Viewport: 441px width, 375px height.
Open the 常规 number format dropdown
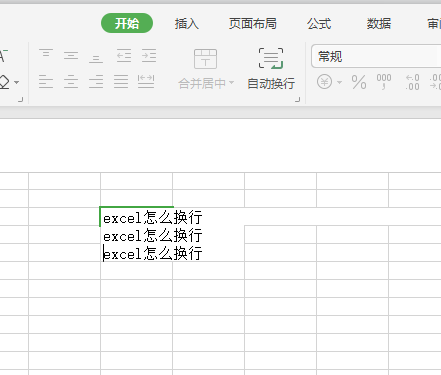coord(376,56)
